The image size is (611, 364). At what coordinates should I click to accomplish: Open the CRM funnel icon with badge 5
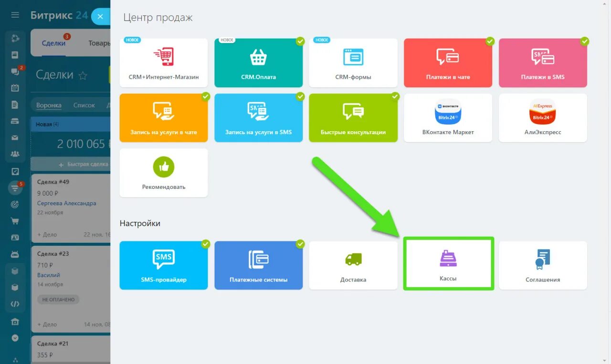point(15,188)
